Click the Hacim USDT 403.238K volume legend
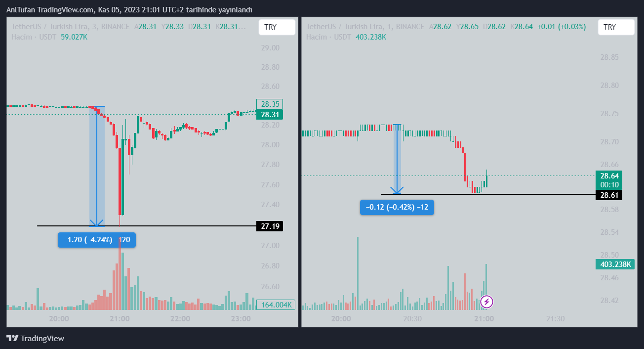Screen dimensions: 644x349 point(346,37)
